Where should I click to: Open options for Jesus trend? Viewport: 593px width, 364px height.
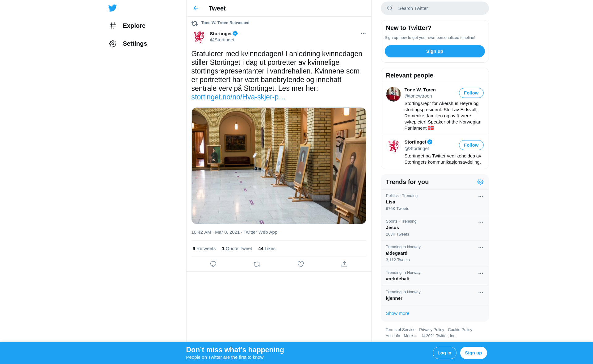click(481, 222)
